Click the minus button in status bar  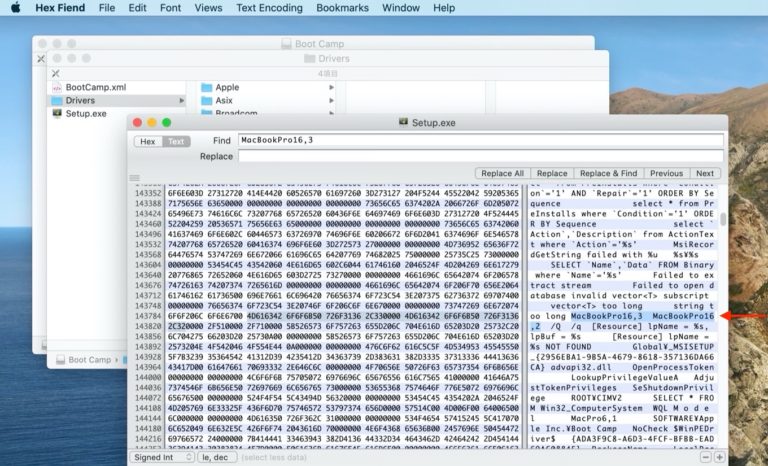tap(705, 457)
